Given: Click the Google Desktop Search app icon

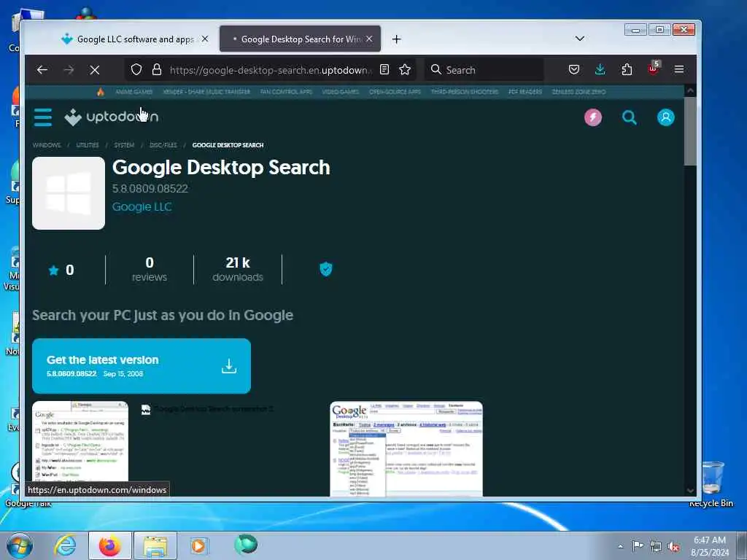Looking at the screenshot, I should (x=69, y=193).
